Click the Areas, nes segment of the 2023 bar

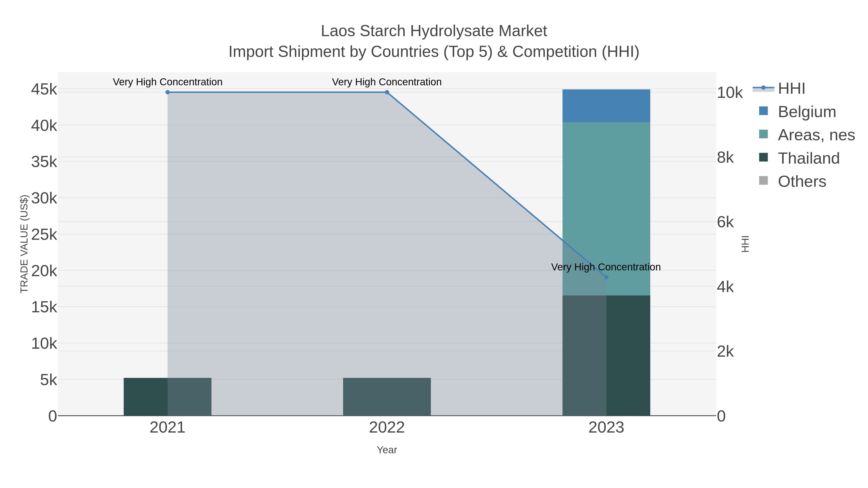[606, 209]
